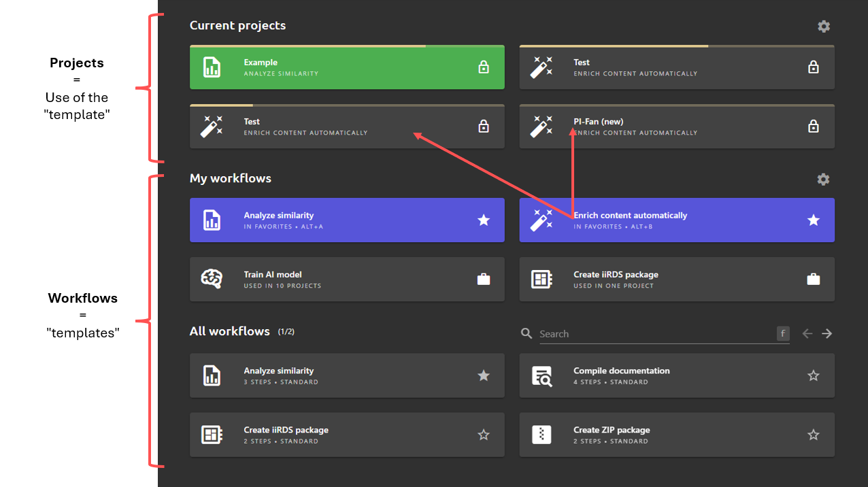Add Compile documentation to favorites
The image size is (868, 487).
(x=813, y=375)
